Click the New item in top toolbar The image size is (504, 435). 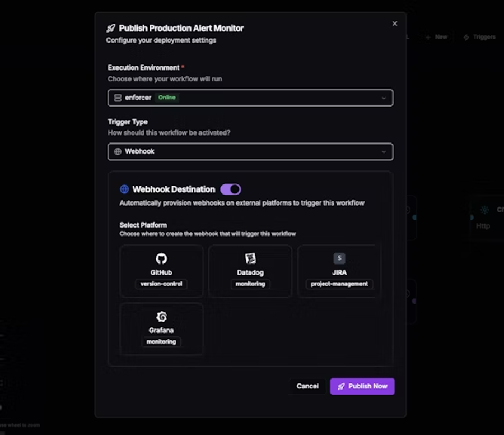(436, 37)
